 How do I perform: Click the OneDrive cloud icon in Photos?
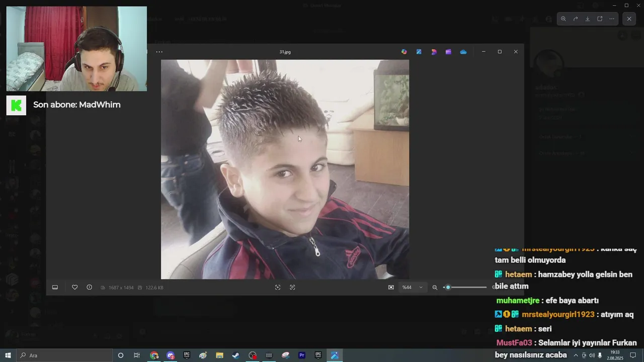click(x=463, y=52)
